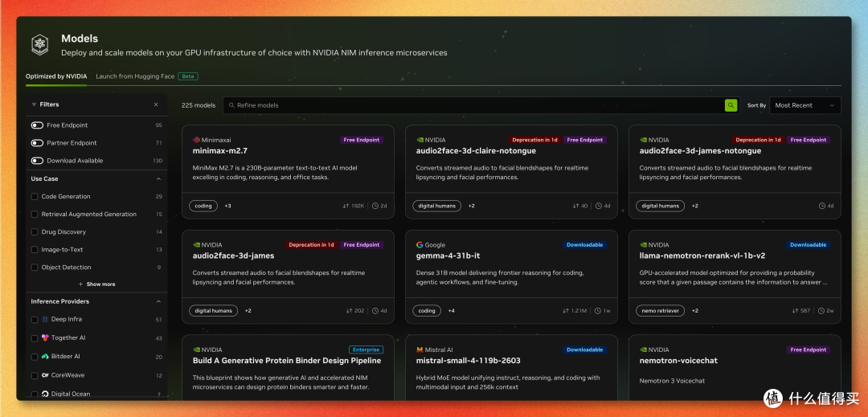Check the Object Detection checkbox
Viewport: 868px width, 417px height.
pos(35,267)
